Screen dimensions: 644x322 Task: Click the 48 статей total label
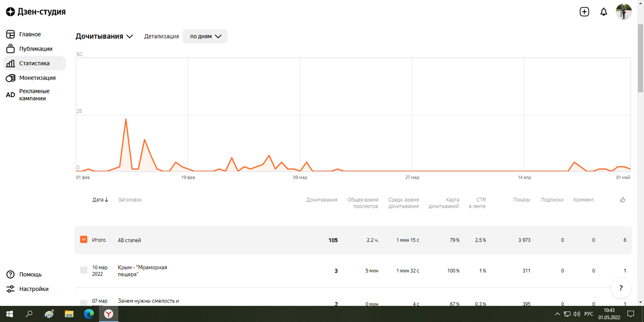pos(129,240)
